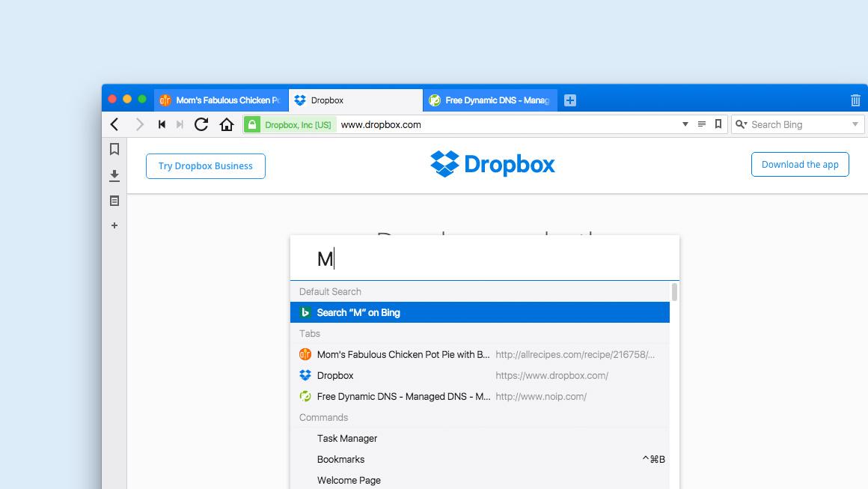
Task: Add a web panel with plus icon
Action: coord(114,225)
